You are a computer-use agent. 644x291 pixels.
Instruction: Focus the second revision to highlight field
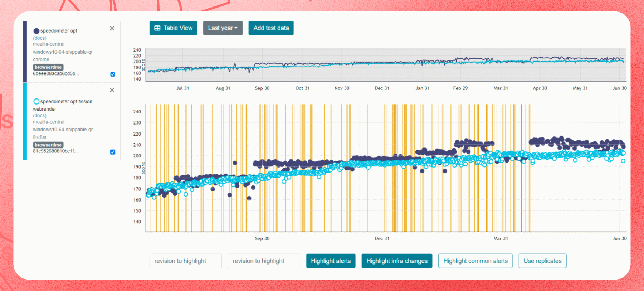264,261
